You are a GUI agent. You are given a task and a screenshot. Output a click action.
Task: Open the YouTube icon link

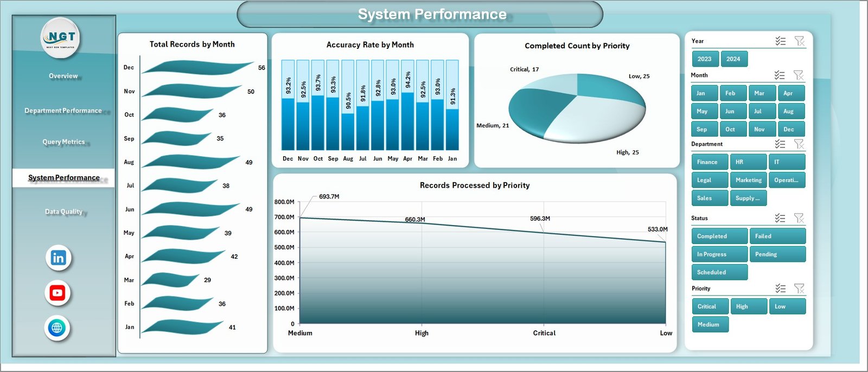pos(58,293)
